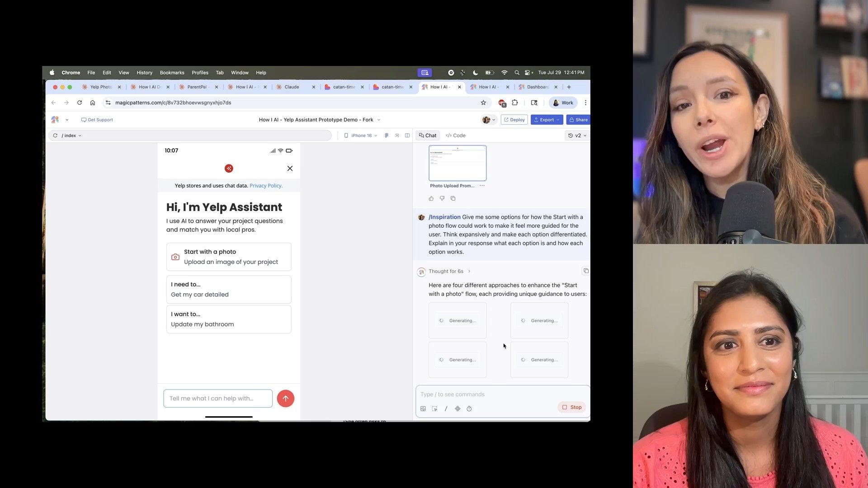This screenshot has height=488, width=868.
Task: Click the Wi-Fi icon in menu bar
Action: coord(505,72)
